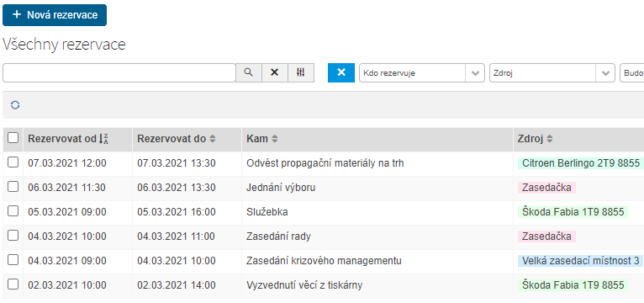Screen dimensions: 644x303
Task: Click Zasedačka tag in Jednání výboru row
Action: click(x=546, y=188)
